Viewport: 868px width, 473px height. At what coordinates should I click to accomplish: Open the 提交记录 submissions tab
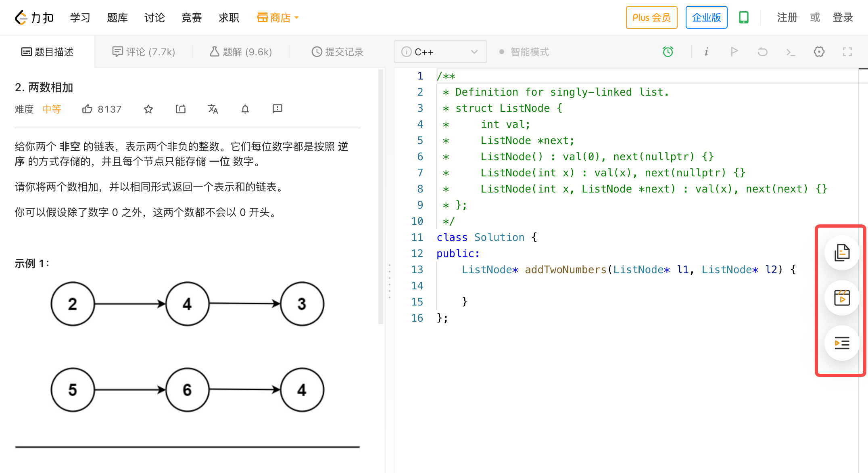pos(338,52)
